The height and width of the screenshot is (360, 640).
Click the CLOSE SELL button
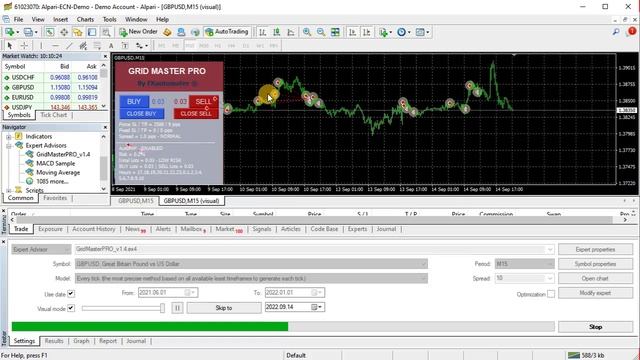(x=196, y=113)
